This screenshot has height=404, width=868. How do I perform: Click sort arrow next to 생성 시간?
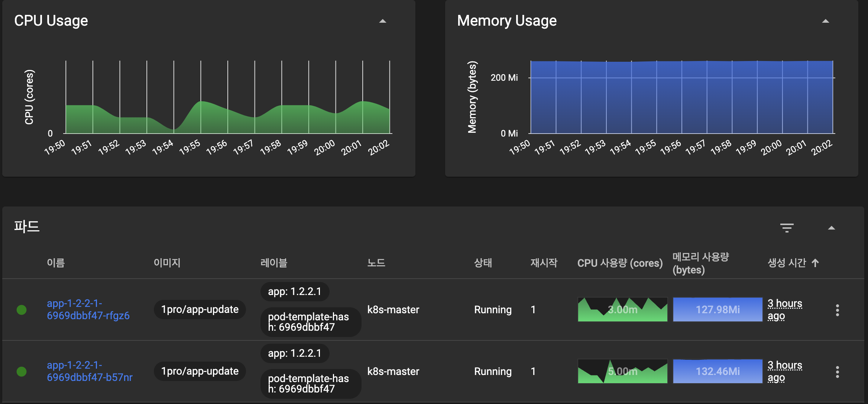pos(815,263)
